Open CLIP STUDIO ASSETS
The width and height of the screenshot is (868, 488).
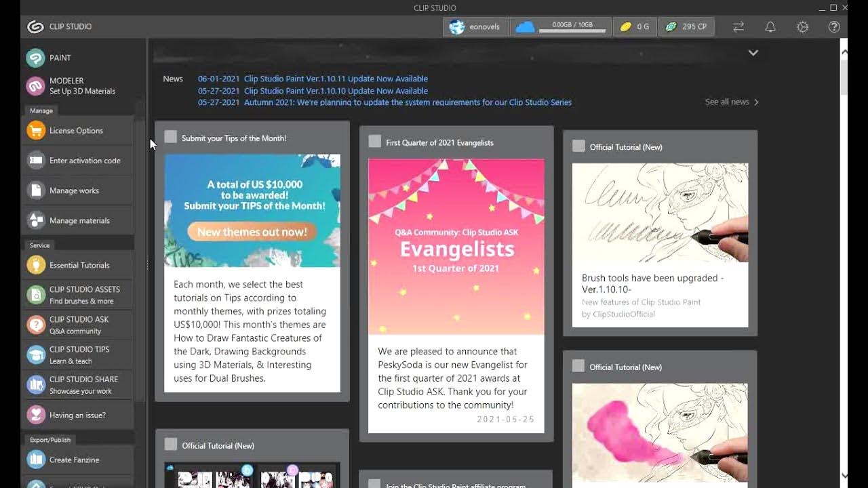click(x=77, y=295)
